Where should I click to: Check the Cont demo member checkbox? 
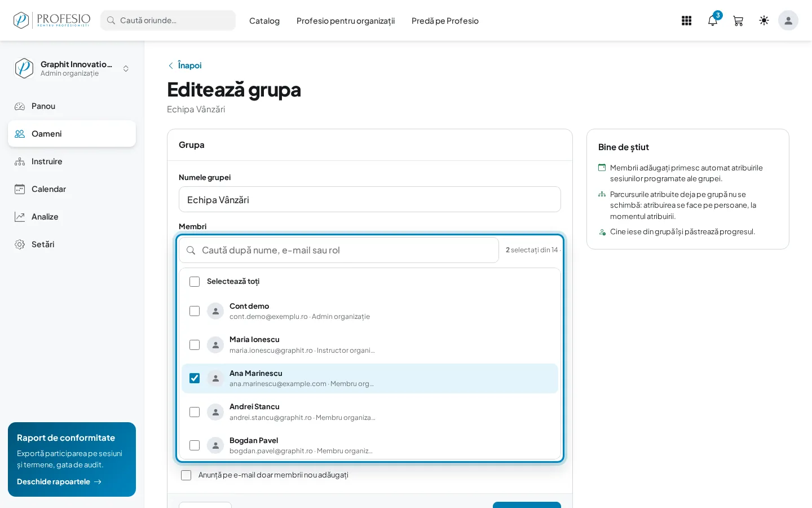(x=195, y=311)
